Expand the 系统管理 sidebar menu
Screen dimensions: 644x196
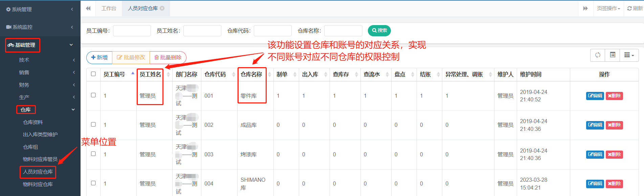pos(40,9)
